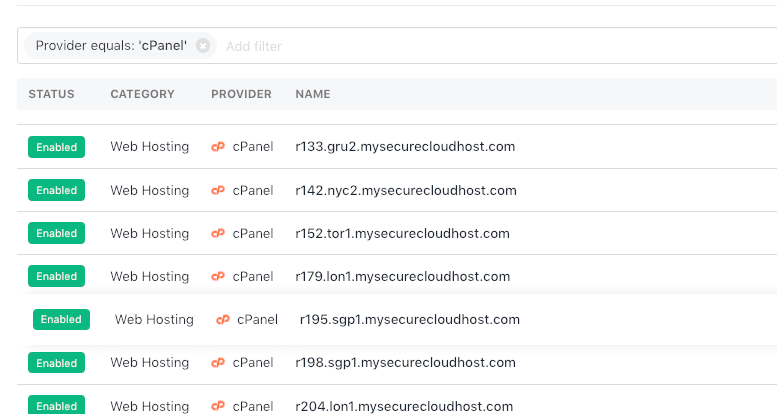Click Web Hosting category in r195.sgp1 row
The width and height of the screenshot is (777, 414).
tap(154, 320)
